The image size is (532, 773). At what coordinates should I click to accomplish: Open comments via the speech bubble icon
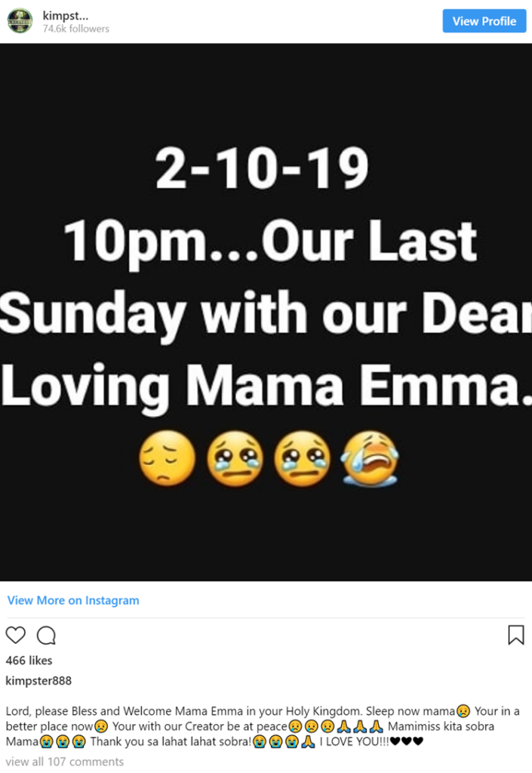(46, 636)
